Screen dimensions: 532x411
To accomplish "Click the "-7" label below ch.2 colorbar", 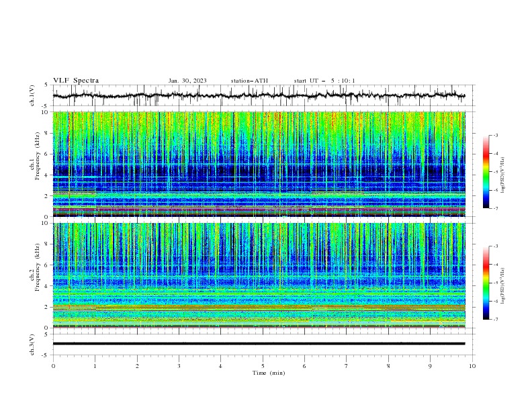I will click(x=496, y=320).
